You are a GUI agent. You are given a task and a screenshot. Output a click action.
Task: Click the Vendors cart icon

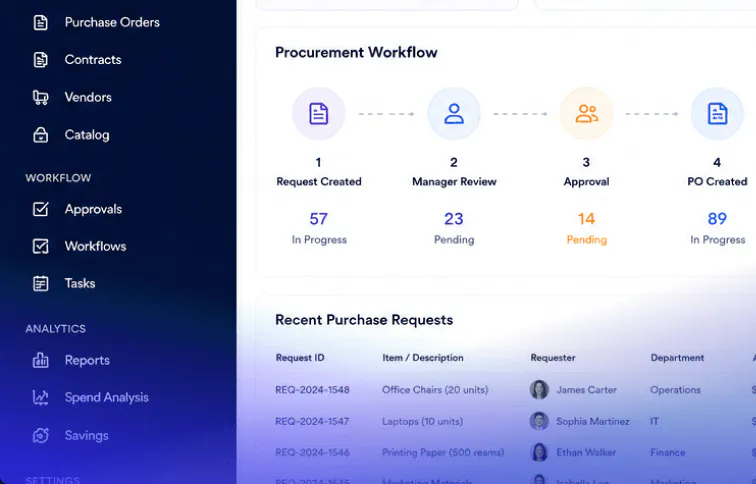40,97
